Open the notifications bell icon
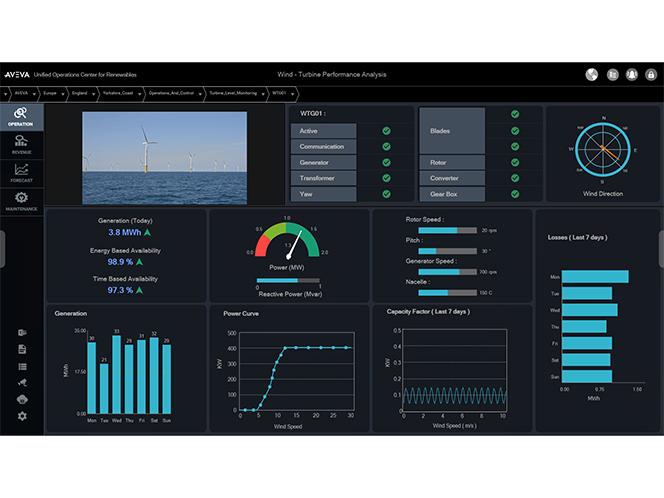The height and width of the screenshot is (498, 664). point(631,75)
